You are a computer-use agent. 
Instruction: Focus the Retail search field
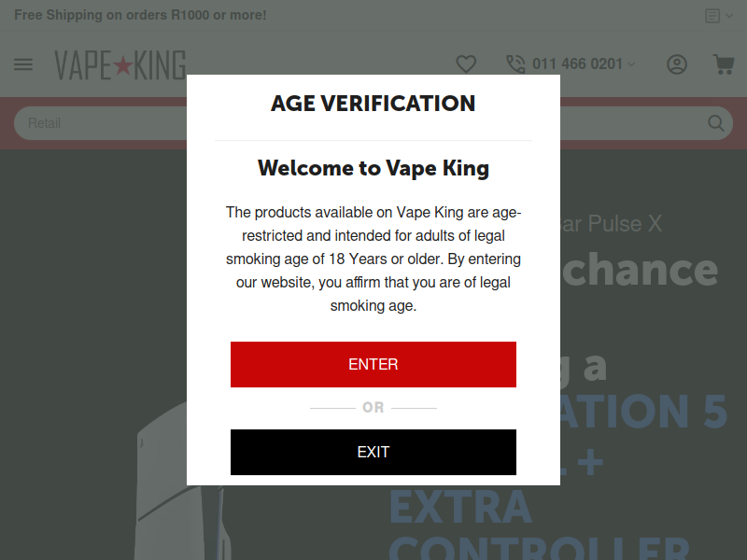[100, 123]
